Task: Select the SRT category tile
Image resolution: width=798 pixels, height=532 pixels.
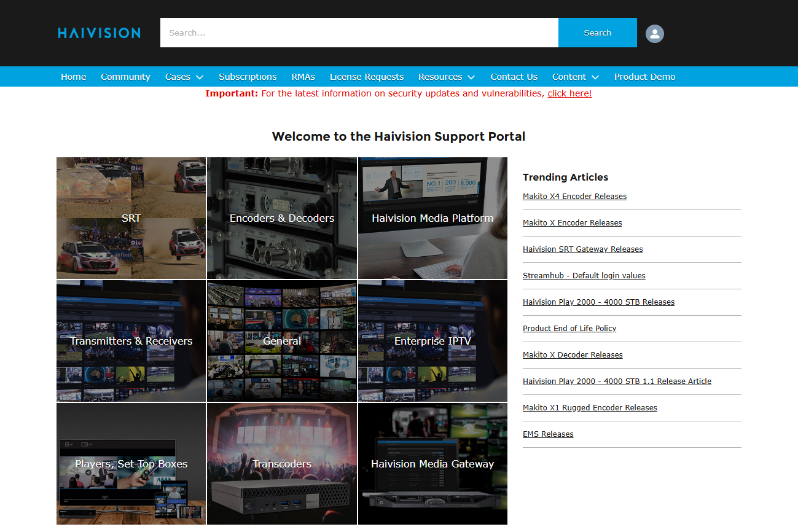Action: click(x=131, y=218)
